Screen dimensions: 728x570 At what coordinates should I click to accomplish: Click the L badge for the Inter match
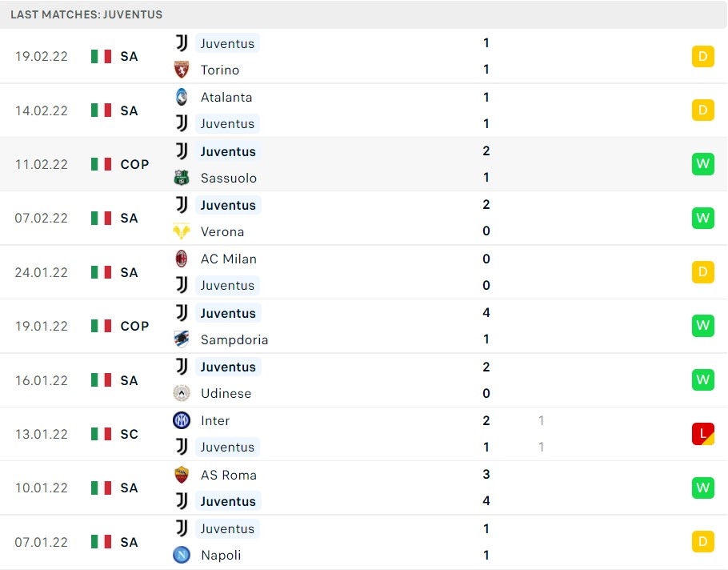point(703,434)
